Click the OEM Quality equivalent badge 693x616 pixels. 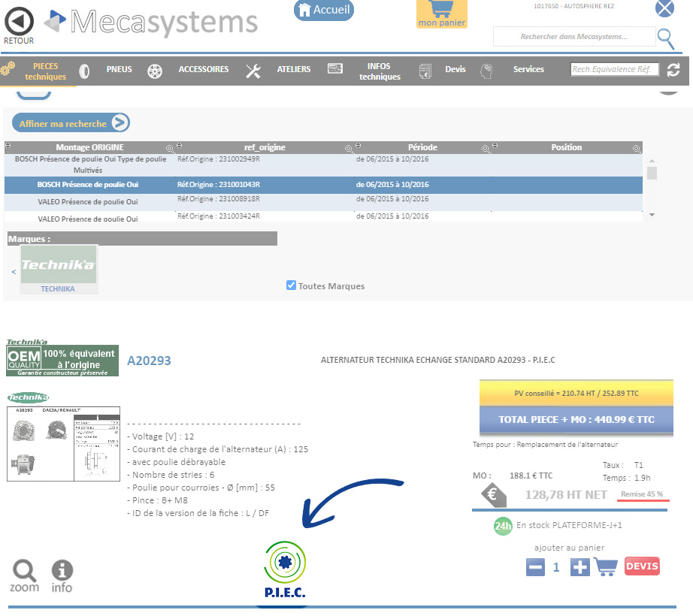[x=62, y=361]
